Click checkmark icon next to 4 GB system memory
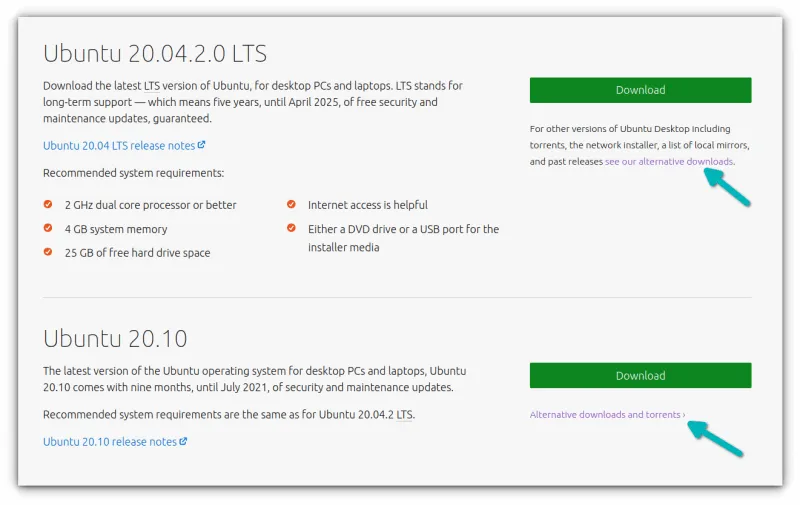The width and height of the screenshot is (800, 505). click(48, 228)
